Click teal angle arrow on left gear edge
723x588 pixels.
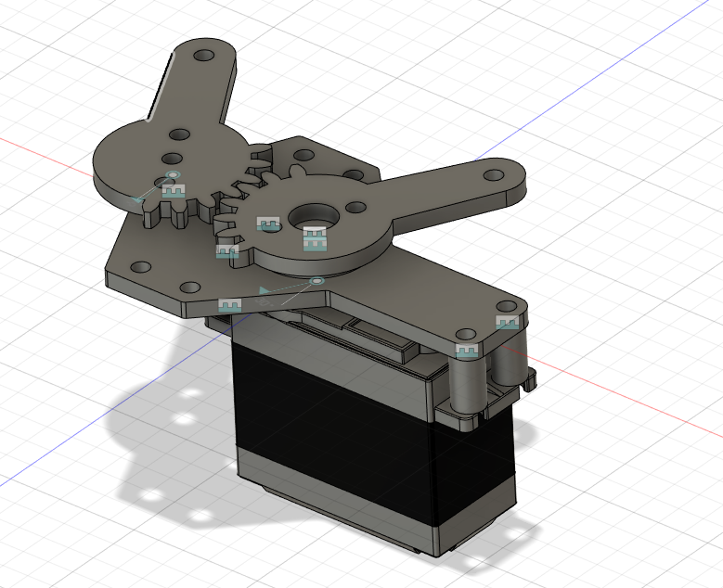137,199
